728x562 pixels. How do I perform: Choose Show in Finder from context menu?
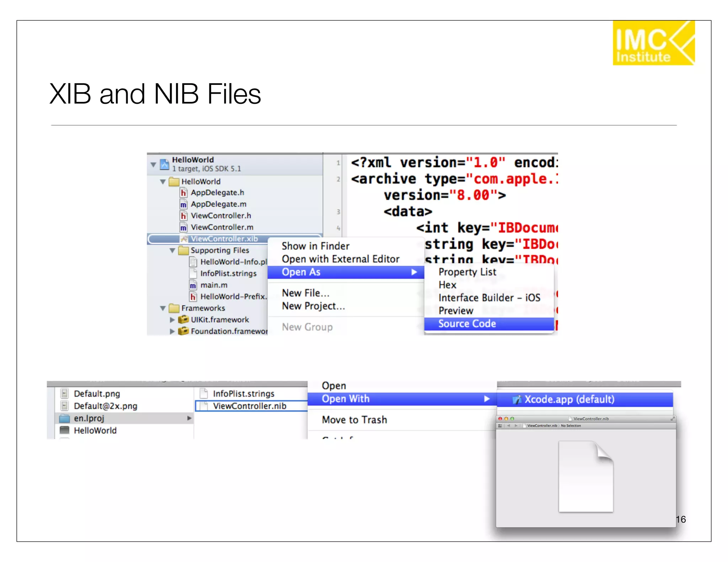point(316,246)
